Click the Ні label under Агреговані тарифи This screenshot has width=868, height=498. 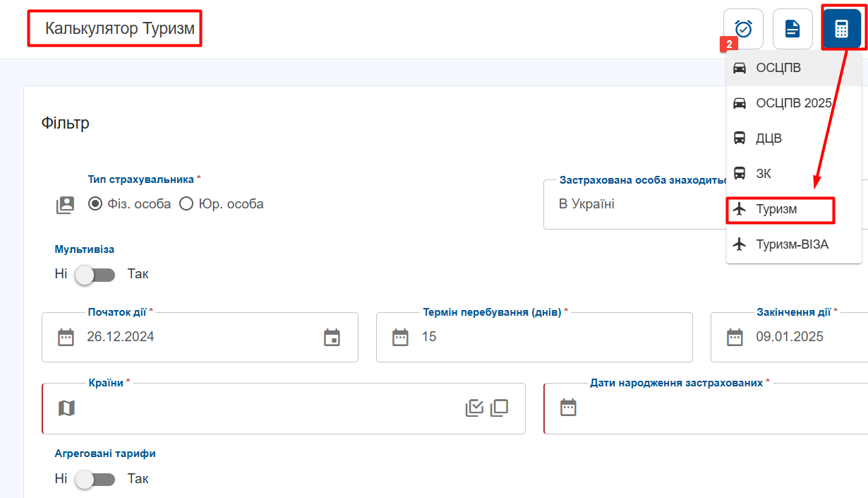(61, 479)
